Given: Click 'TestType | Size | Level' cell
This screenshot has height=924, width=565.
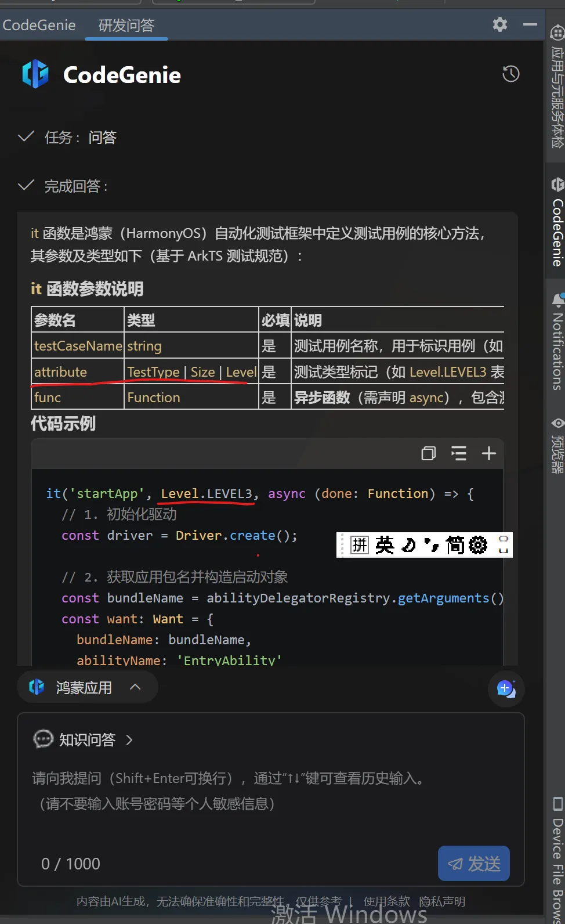Looking at the screenshot, I should coord(191,371).
